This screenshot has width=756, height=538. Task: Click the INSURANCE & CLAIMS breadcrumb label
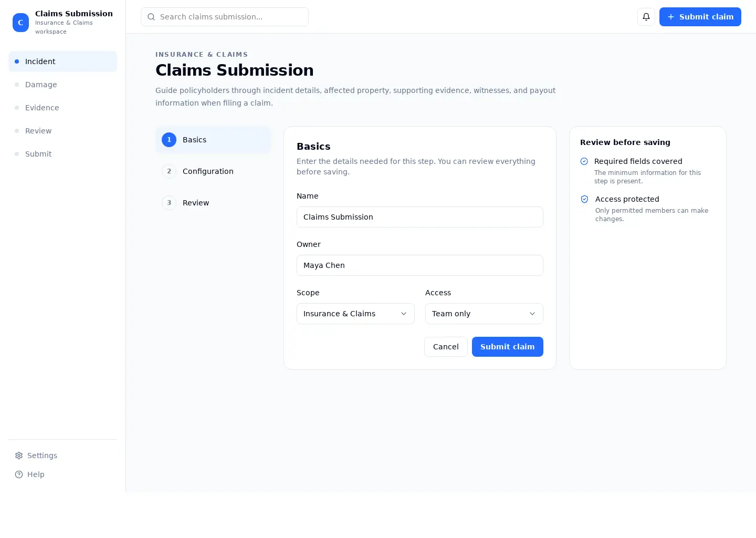pyautogui.click(x=202, y=55)
